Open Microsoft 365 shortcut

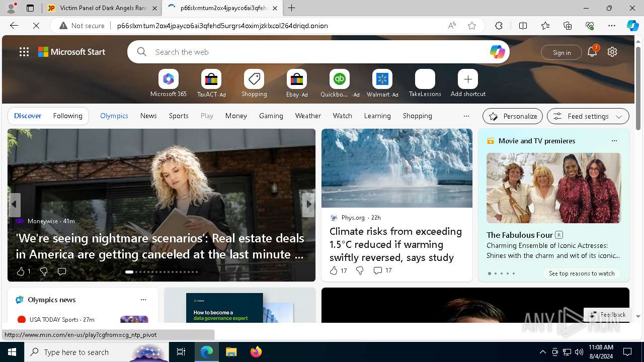click(169, 83)
